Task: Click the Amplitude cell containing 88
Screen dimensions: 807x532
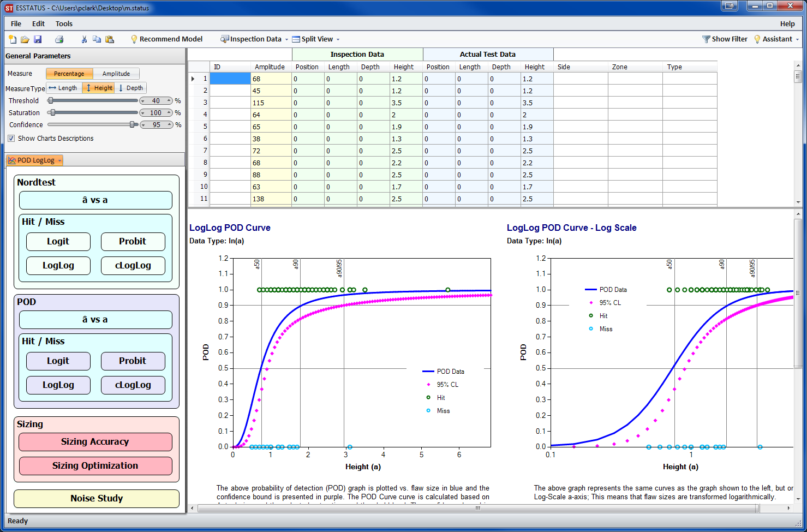Action: 271,175
